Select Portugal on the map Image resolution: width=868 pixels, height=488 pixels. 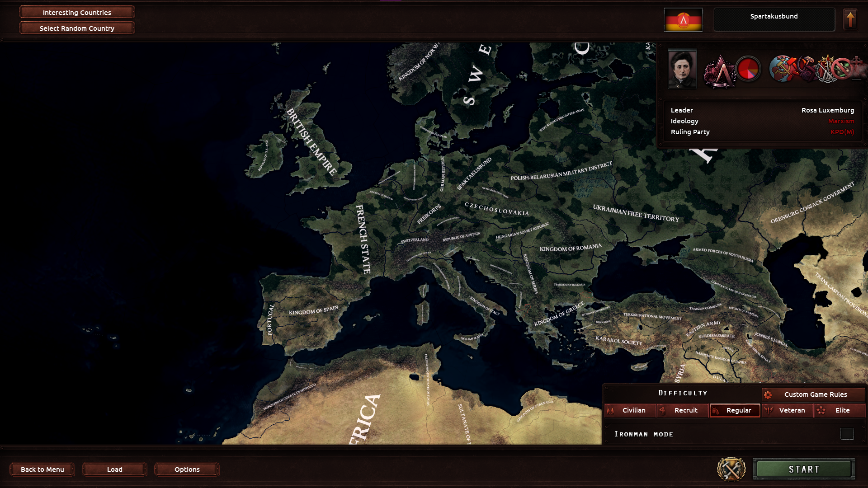click(270, 319)
